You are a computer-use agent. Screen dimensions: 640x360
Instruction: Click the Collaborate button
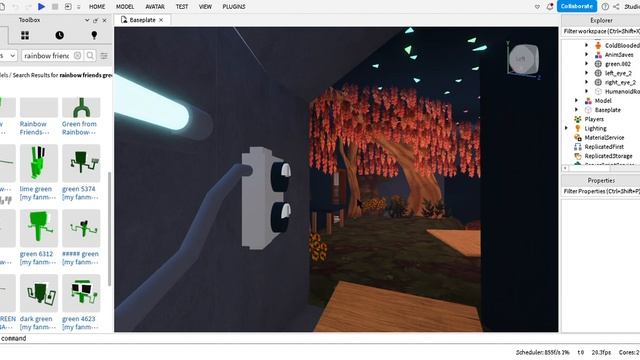(x=577, y=6)
